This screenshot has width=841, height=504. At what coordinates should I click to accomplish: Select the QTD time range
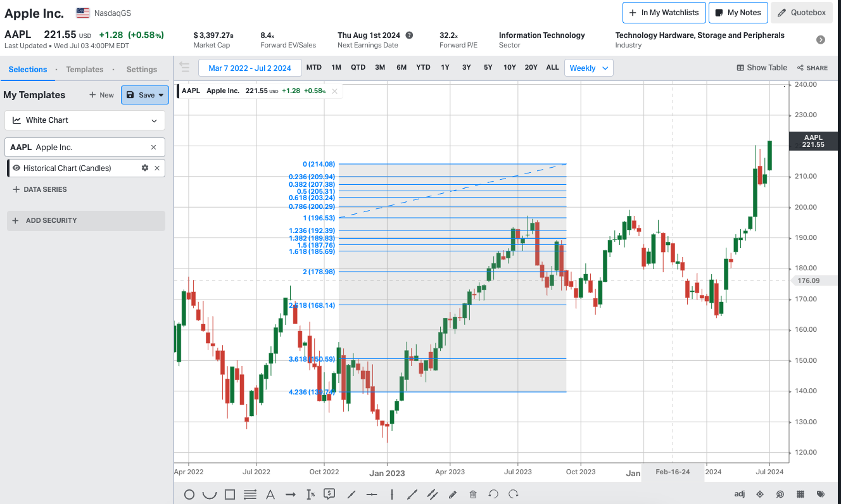(x=358, y=68)
